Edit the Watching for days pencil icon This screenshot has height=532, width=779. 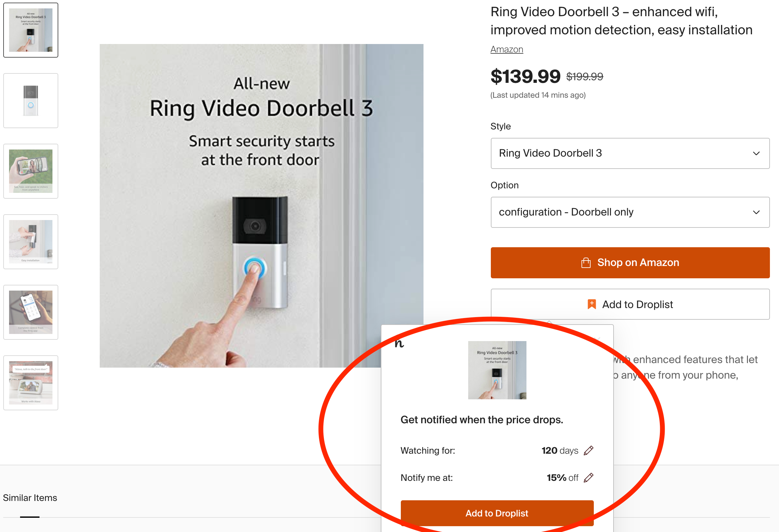(x=588, y=450)
